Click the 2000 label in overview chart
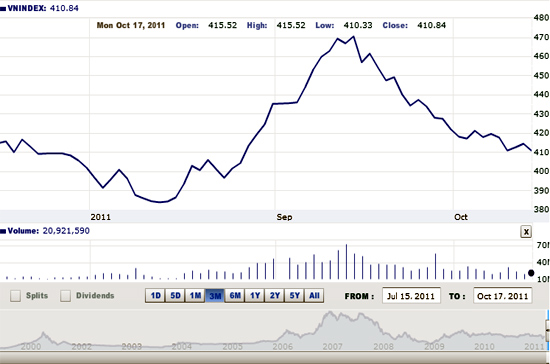This screenshot has width=550, height=364. pyautogui.click(x=31, y=346)
